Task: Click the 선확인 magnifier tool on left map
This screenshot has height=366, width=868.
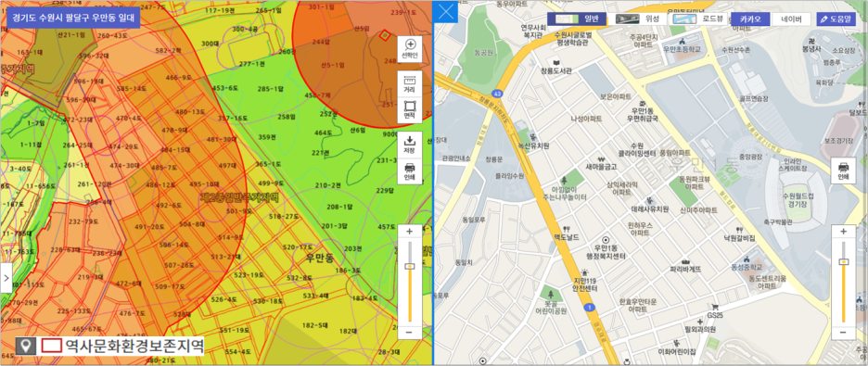Action: pos(410,49)
